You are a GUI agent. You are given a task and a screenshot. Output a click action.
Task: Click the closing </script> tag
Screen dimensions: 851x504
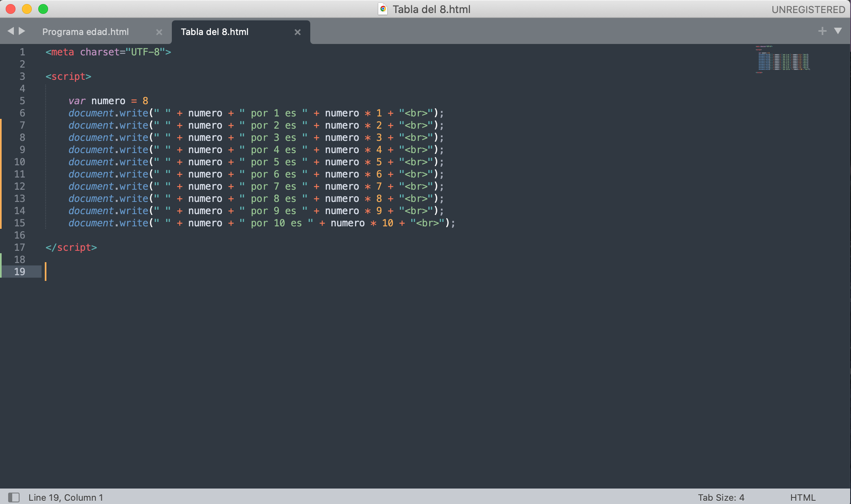(71, 248)
